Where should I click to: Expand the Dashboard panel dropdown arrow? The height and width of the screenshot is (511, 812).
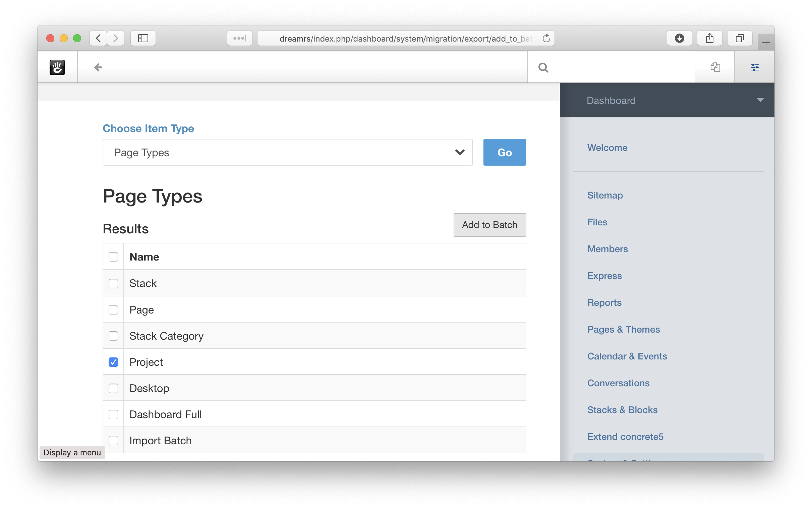(760, 100)
